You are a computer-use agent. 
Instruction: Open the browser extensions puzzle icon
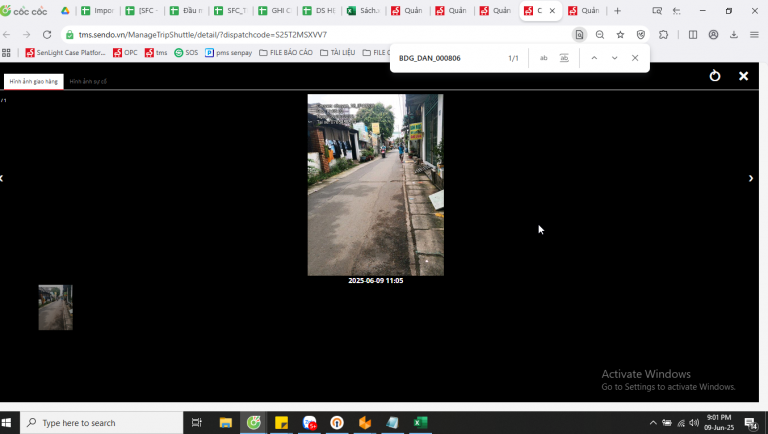pyautogui.click(x=664, y=35)
